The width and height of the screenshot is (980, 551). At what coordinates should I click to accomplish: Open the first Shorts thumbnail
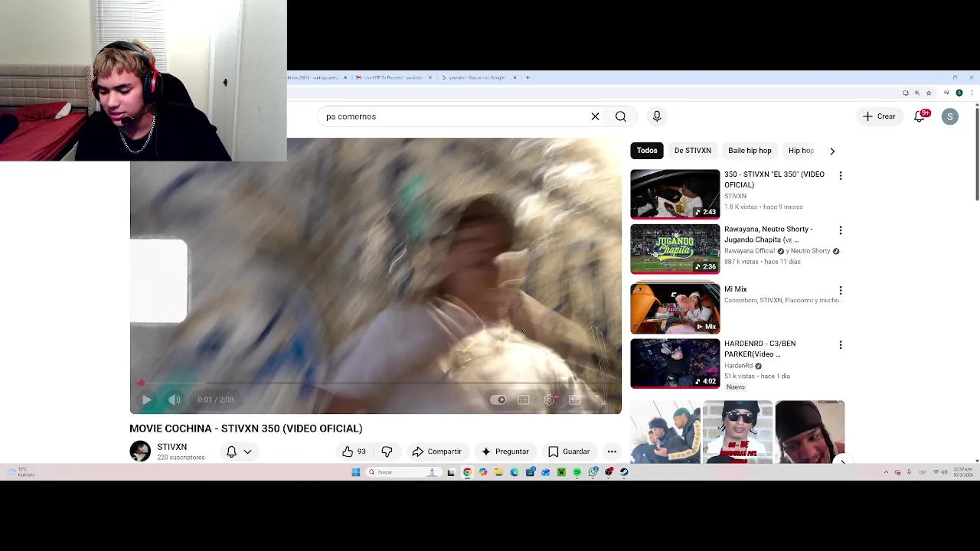coord(665,432)
